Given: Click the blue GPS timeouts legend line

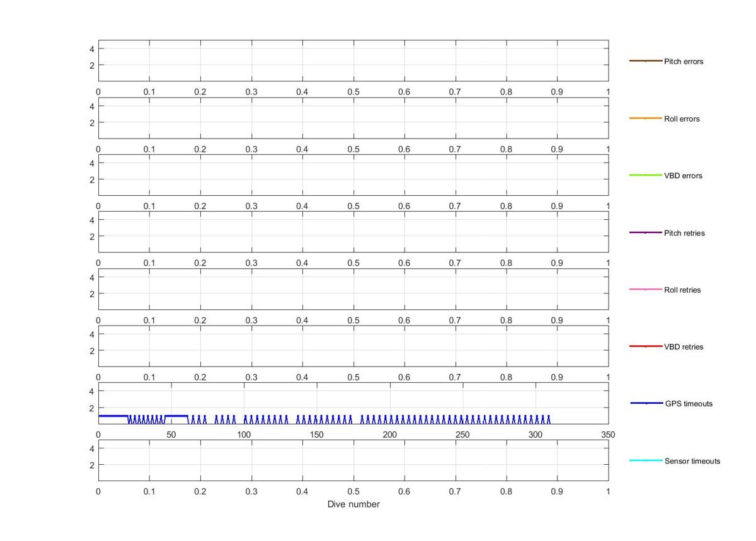Looking at the screenshot, I should coord(646,403).
